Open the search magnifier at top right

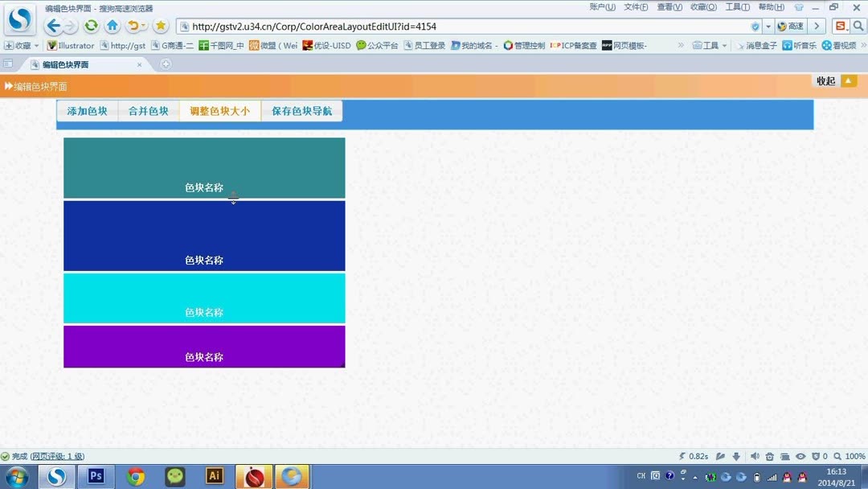[x=857, y=26]
